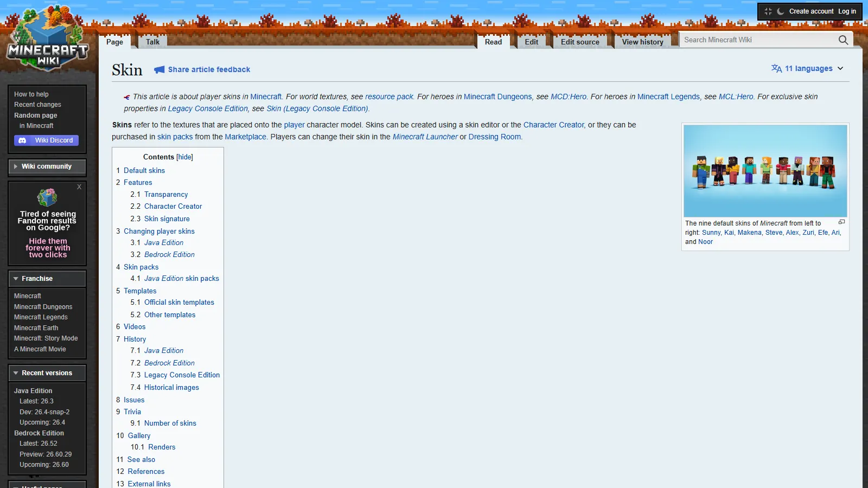Open the 11 languages dropdown
The width and height of the screenshot is (868, 488).
tap(807, 68)
